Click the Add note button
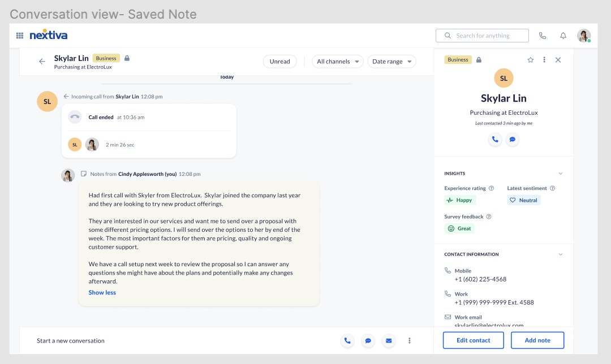Viewport: 611px width, 364px height. (537, 340)
